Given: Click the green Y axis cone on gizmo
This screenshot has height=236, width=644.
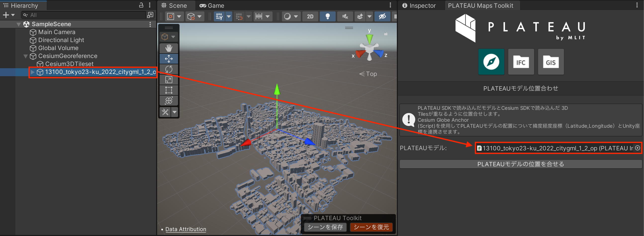Looking at the screenshot, I should [x=369, y=39].
